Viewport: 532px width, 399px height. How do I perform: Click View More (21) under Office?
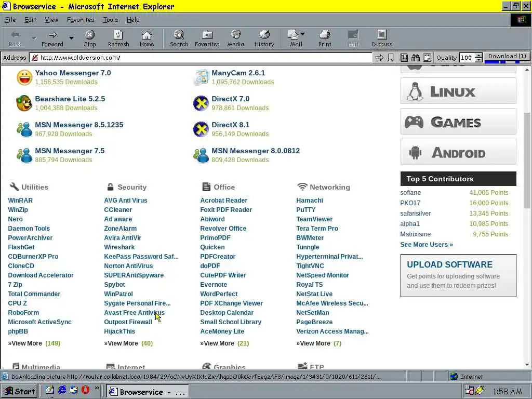click(x=224, y=343)
